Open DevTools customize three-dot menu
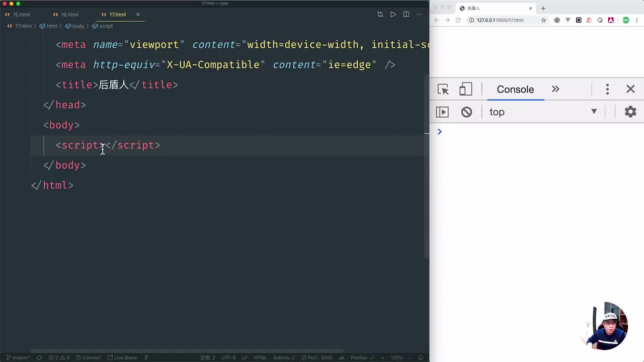The width and height of the screenshot is (644, 362). point(607,89)
